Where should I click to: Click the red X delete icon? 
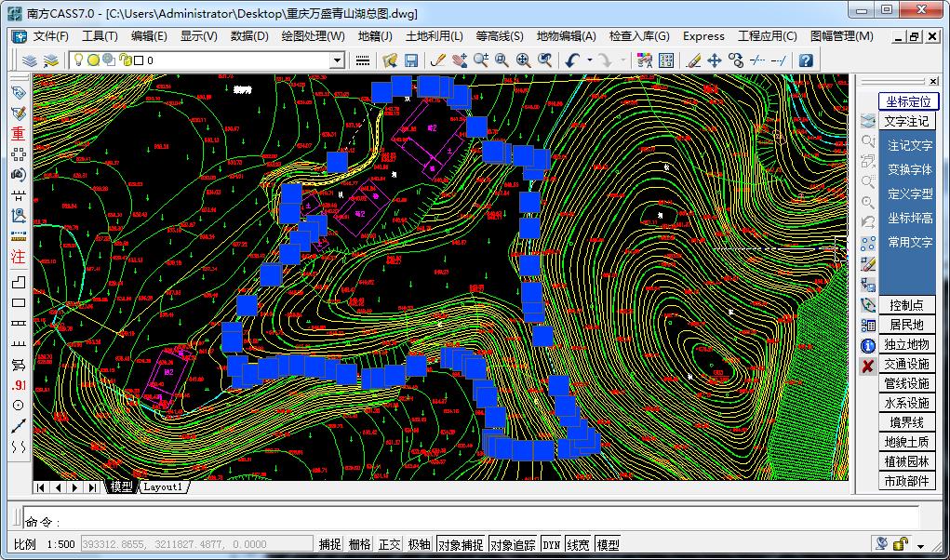point(867,366)
